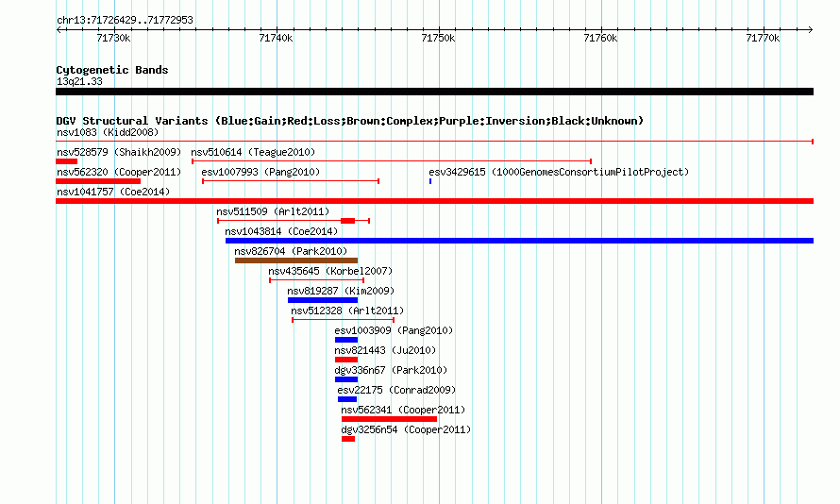Image resolution: width=840 pixels, height=504 pixels.
Task: Click the thin red esv1007993 span line
Action: click(x=291, y=181)
